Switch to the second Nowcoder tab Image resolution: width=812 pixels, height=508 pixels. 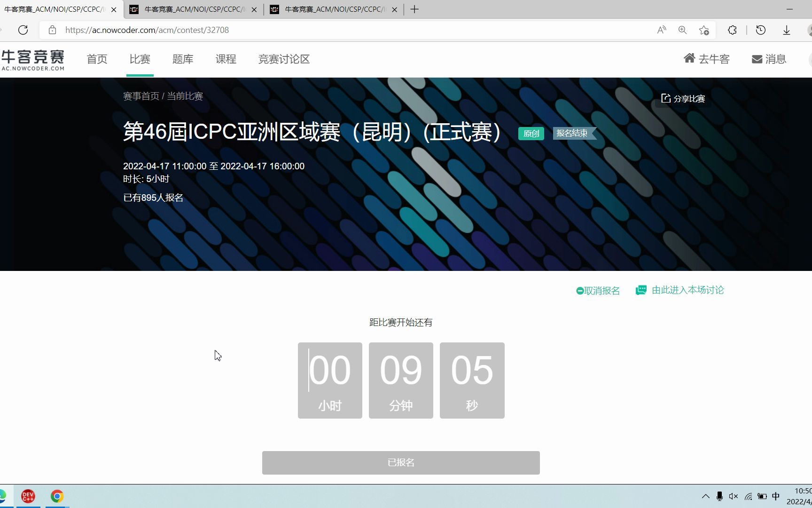[x=194, y=9]
